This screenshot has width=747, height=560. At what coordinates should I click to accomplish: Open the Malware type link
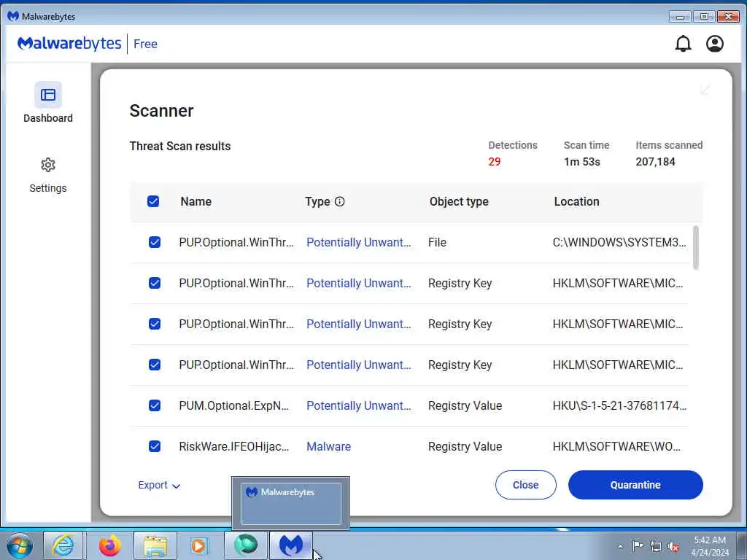329,447
